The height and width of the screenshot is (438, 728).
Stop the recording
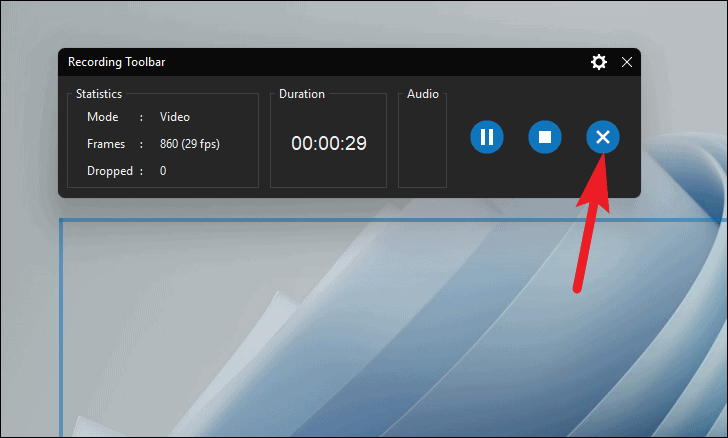click(x=545, y=137)
